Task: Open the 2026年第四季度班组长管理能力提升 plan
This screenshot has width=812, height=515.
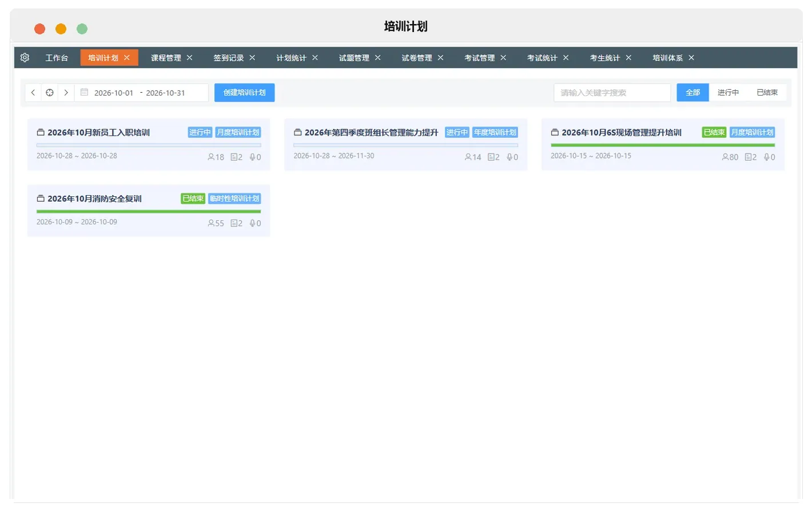Action: pyautogui.click(x=371, y=133)
